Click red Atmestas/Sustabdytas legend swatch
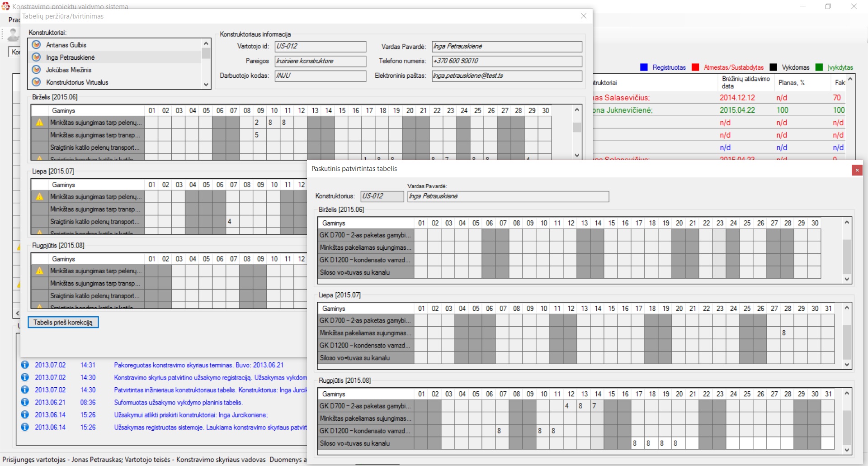This screenshot has width=868, height=466. 695,67
